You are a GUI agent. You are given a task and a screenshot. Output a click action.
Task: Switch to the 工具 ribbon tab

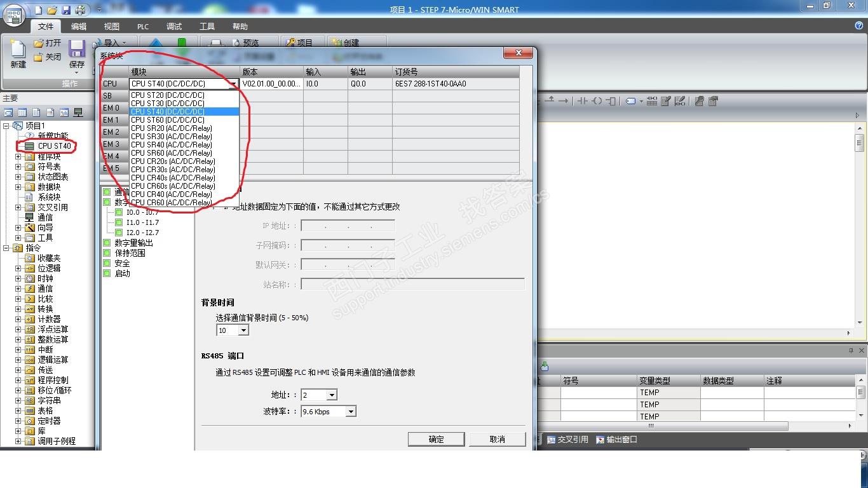pos(207,27)
